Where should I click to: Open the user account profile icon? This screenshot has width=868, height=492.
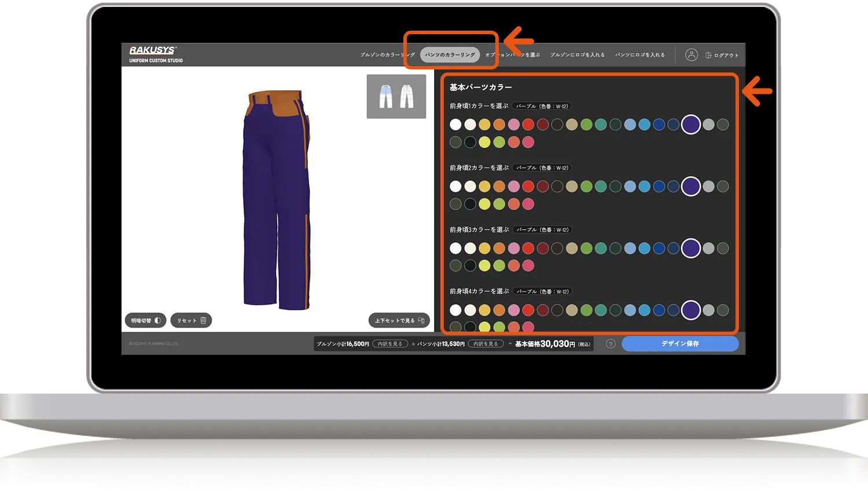coord(691,55)
